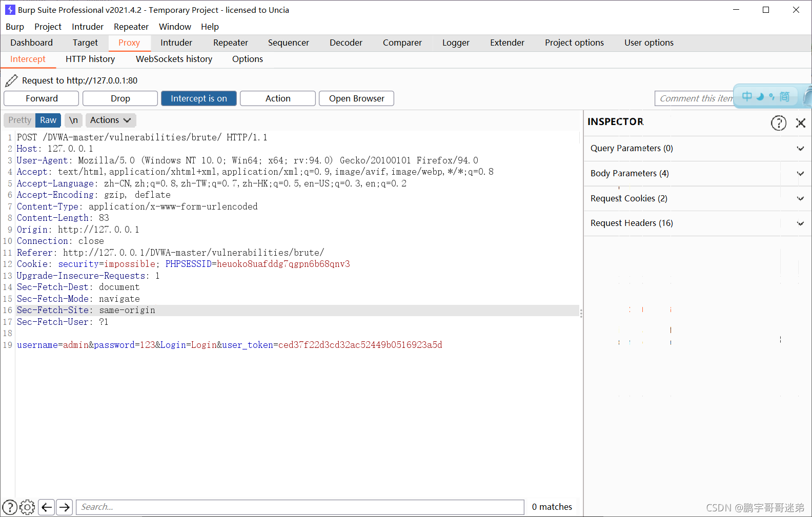Open the Intruder menu in menu bar

[x=88, y=27]
